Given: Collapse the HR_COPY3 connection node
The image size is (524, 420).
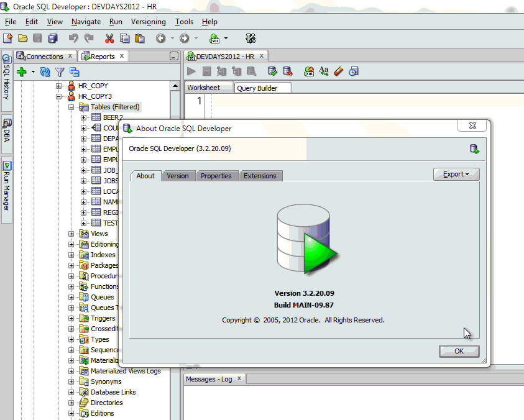Looking at the screenshot, I should 60,96.
